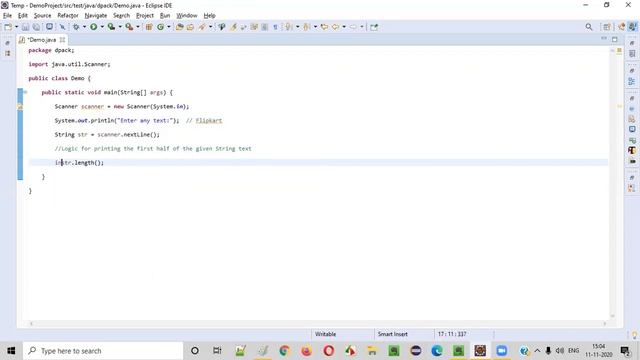Open the Refactor menu
Viewport: 640px width, 360px height.
(x=68, y=16)
